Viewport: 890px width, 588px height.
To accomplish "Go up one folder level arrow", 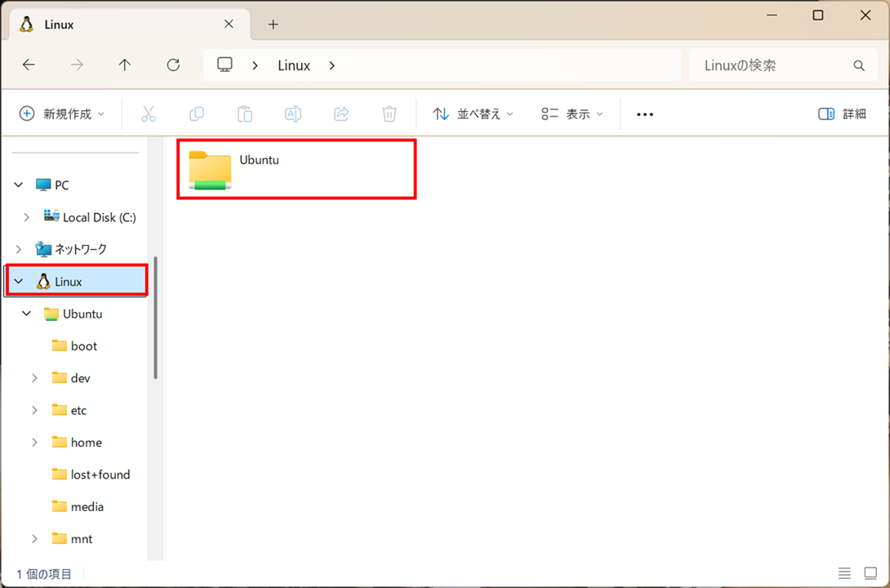I will 125,65.
